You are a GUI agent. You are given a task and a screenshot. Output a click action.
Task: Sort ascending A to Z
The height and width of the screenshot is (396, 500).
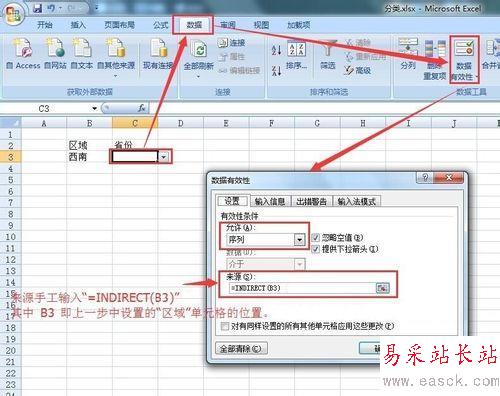tap(277, 50)
